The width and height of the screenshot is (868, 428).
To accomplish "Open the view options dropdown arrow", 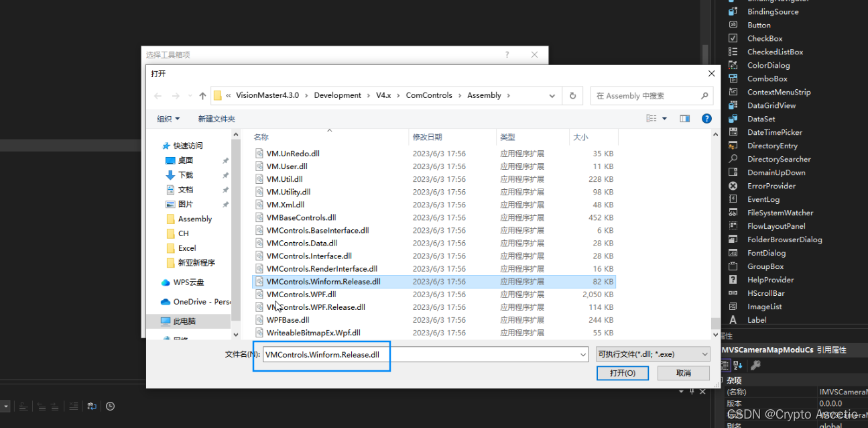I will (x=664, y=119).
